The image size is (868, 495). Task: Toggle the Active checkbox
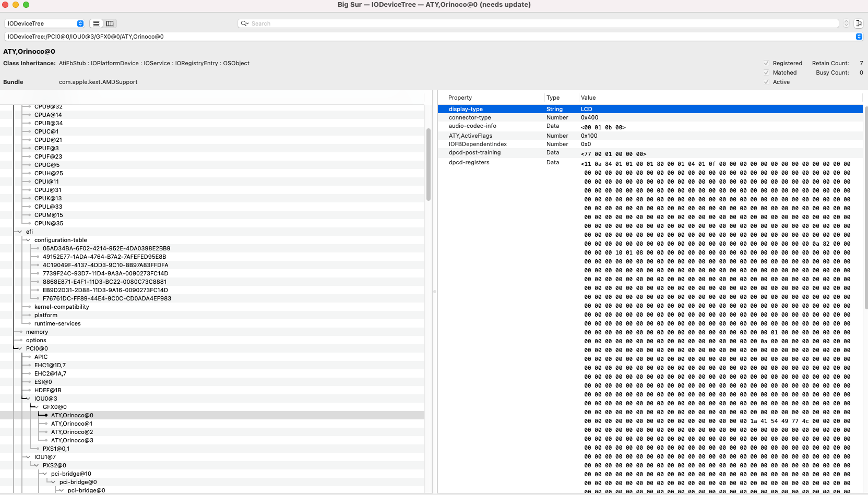pos(766,82)
